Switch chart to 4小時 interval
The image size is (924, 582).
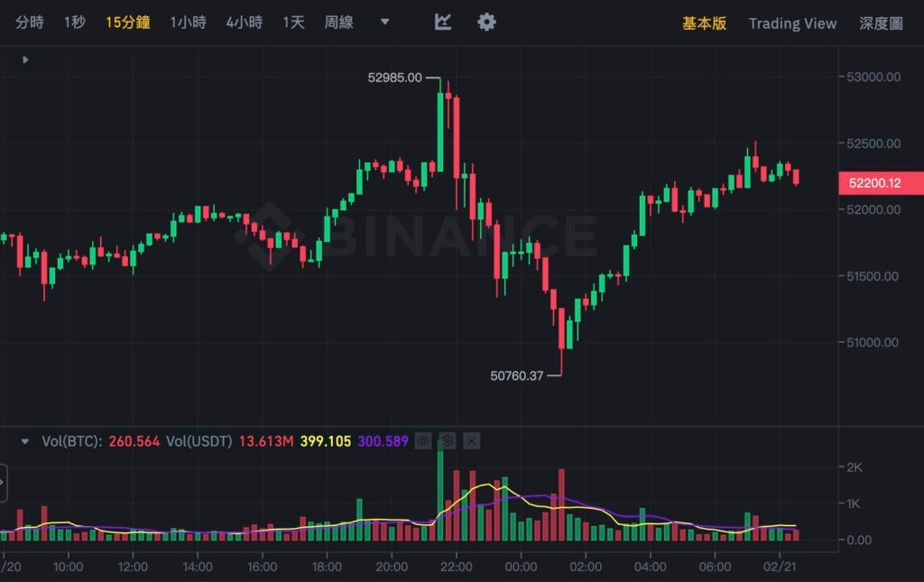(244, 23)
